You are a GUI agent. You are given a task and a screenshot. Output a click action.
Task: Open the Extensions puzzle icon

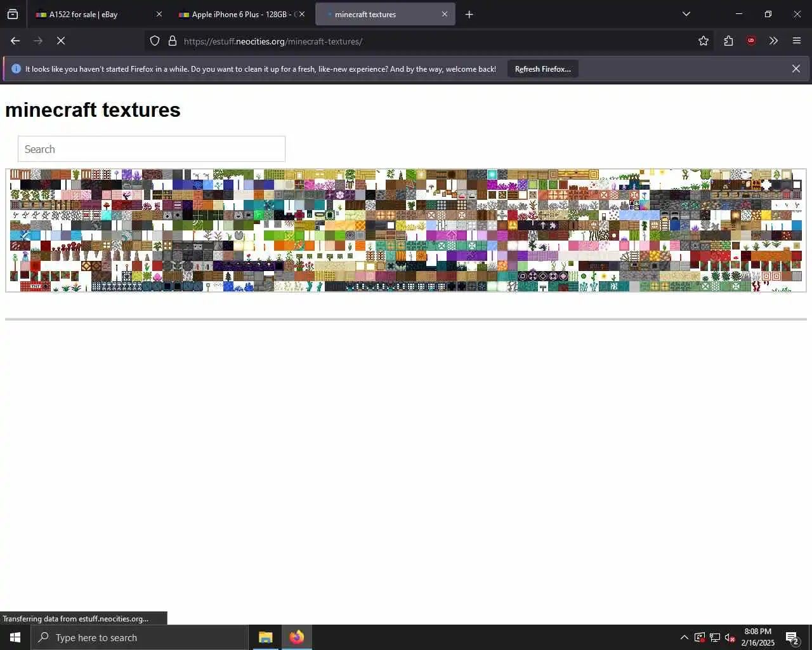(728, 41)
